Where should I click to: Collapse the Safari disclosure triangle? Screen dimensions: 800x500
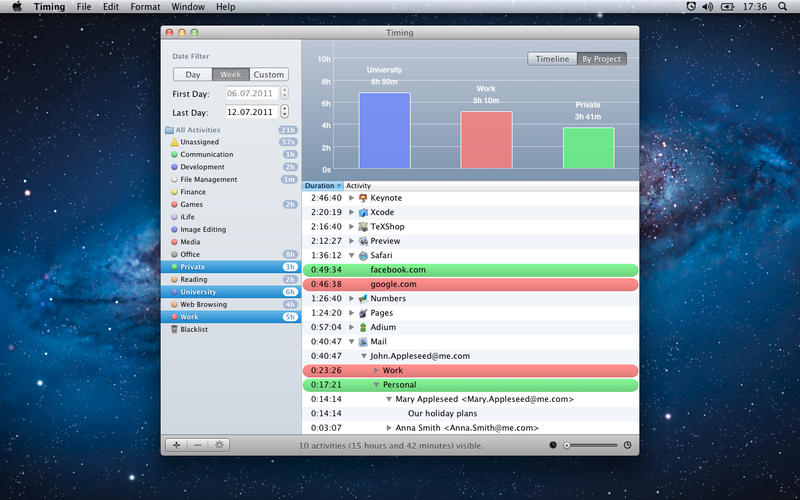point(351,255)
